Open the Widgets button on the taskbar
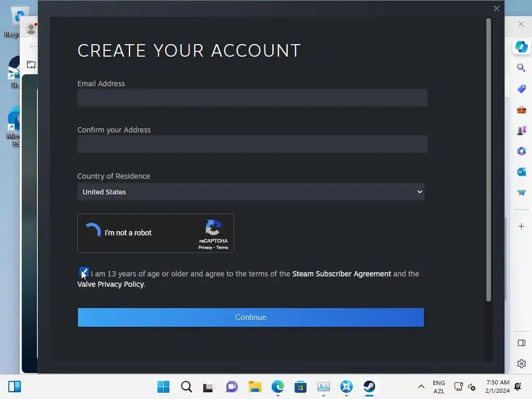 [x=15, y=387]
